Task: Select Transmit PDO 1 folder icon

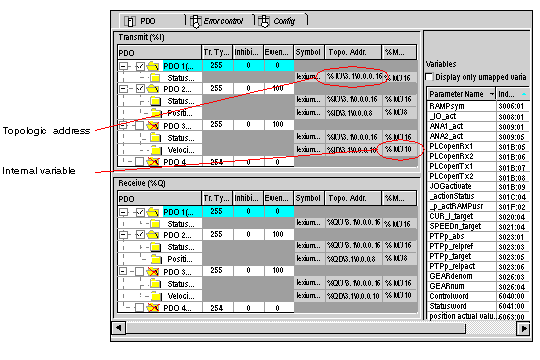Action: [153, 66]
